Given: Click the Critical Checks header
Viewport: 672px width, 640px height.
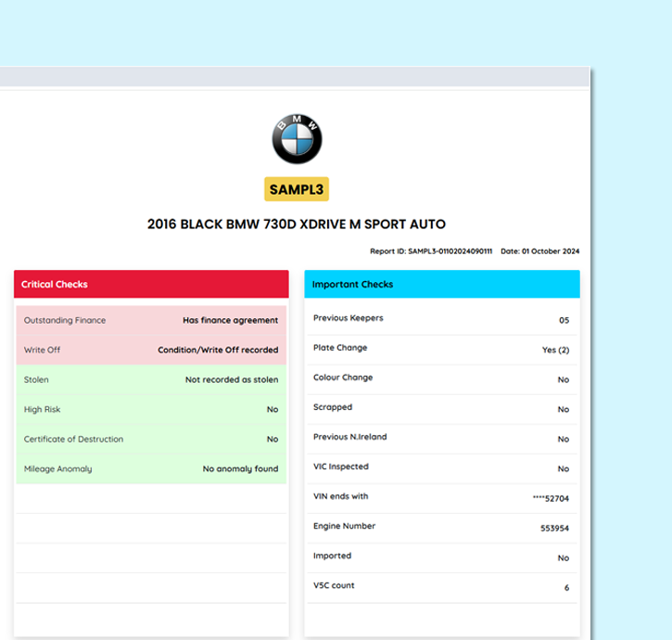Looking at the screenshot, I should point(151,284).
